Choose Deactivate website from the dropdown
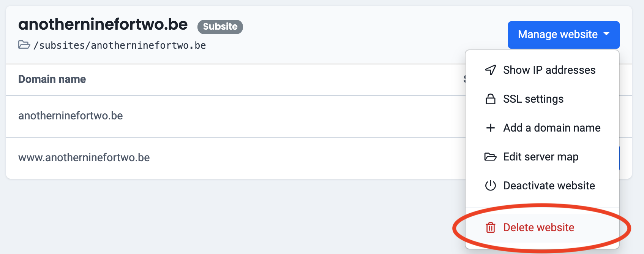Image resolution: width=644 pixels, height=254 pixels. coord(549,186)
